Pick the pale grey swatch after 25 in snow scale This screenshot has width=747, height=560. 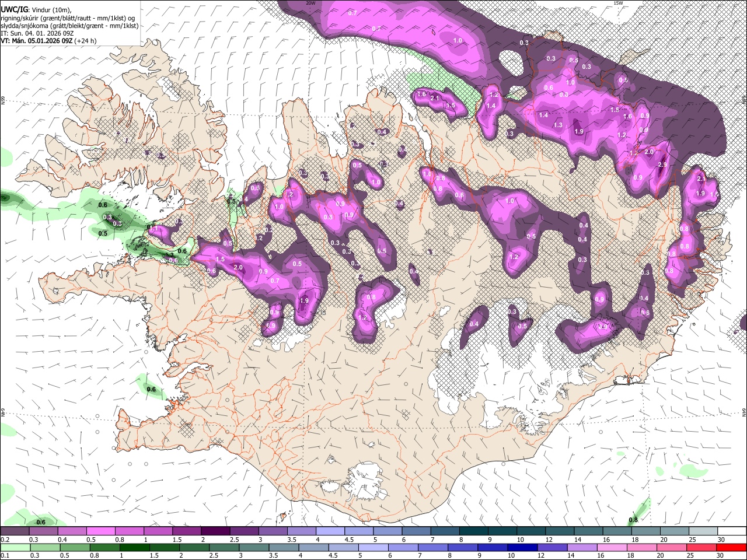pyautogui.click(x=703, y=531)
